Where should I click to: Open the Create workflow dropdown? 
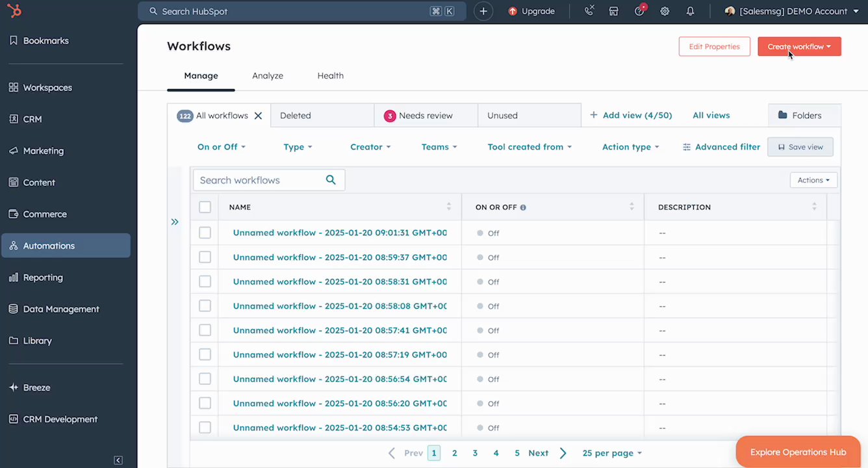tap(798, 47)
